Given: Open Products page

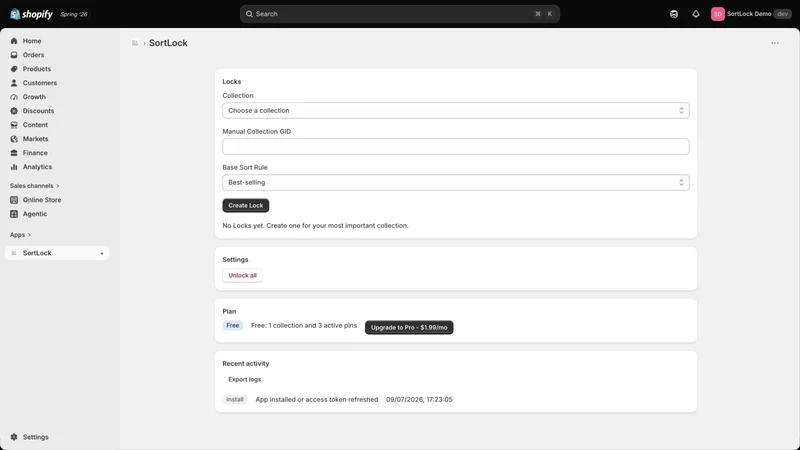Looking at the screenshot, I should click(37, 69).
